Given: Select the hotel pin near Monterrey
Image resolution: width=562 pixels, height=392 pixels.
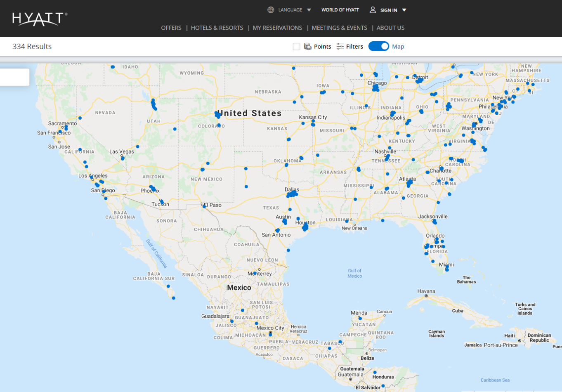Looking at the screenshot, I should [x=255, y=273].
